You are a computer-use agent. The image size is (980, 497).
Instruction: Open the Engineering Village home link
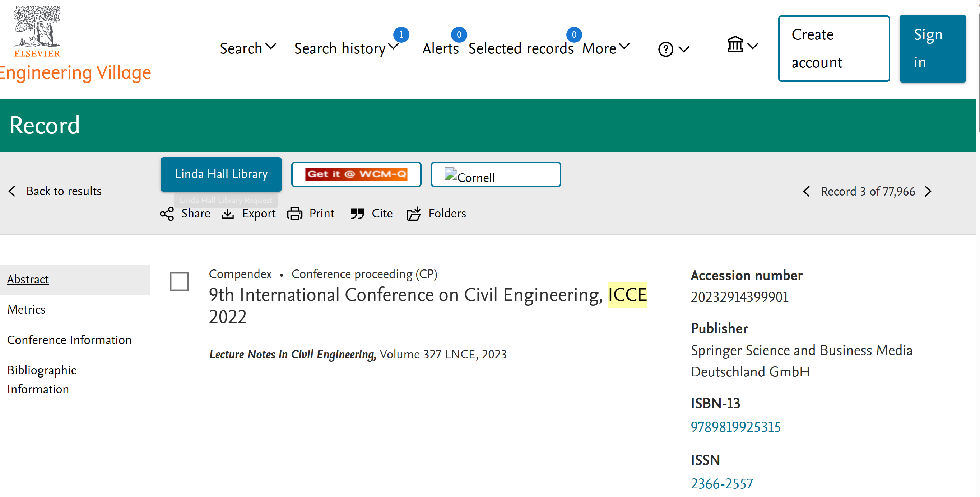click(x=75, y=73)
